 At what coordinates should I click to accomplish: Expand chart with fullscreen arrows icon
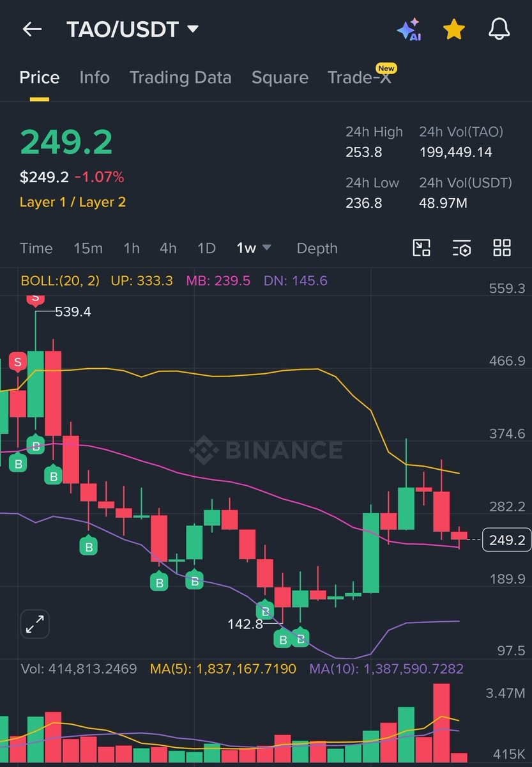(x=34, y=624)
